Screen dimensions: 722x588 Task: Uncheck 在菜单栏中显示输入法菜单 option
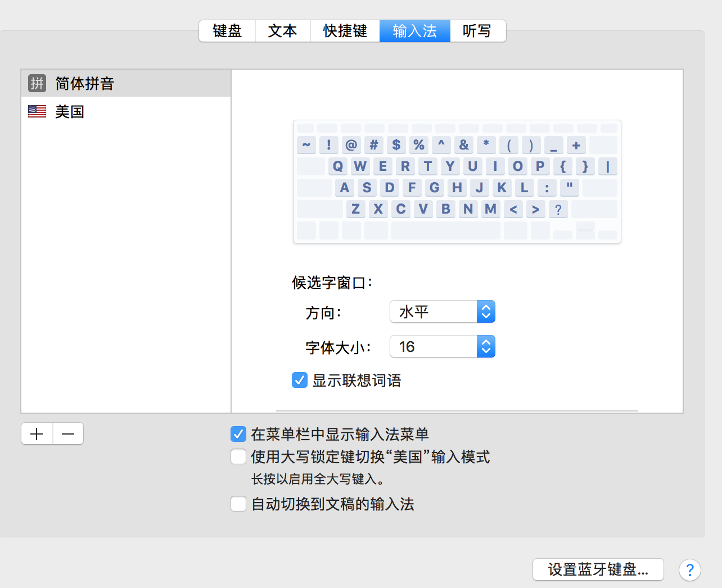[x=238, y=434]
